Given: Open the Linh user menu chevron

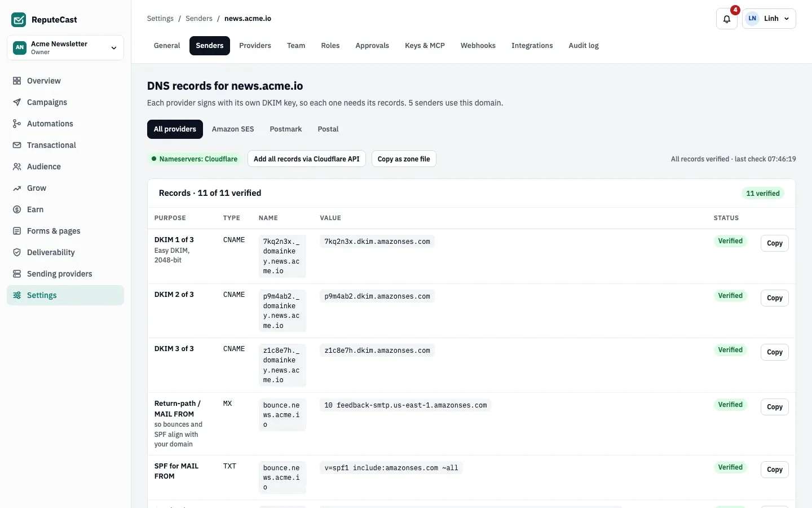Looking at the screenshot, I should 787,19.
